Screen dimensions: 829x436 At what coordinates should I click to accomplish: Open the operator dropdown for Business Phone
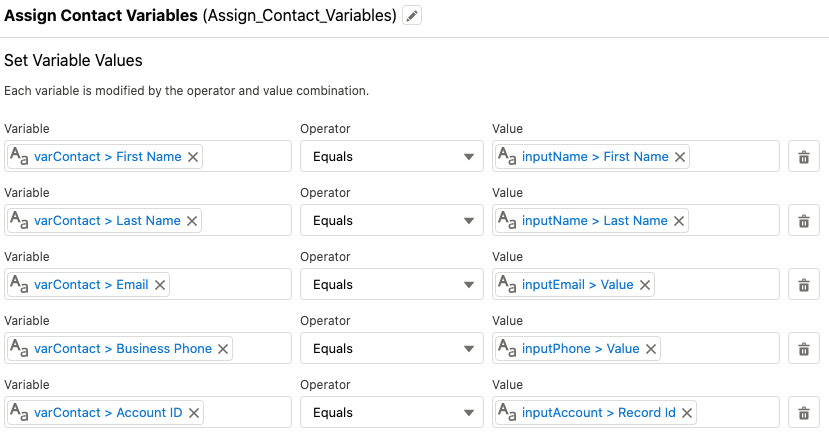click(392, 348)
